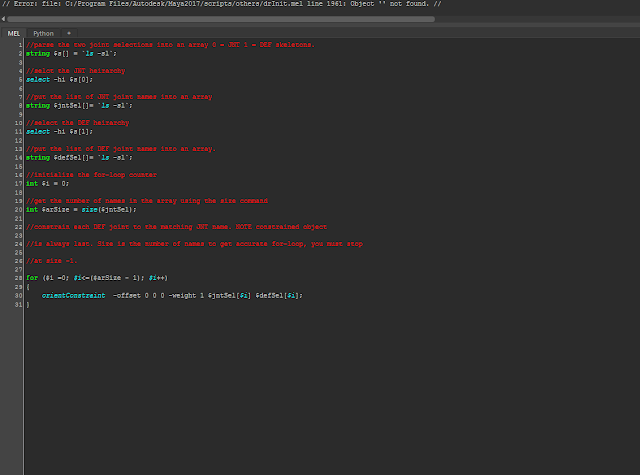Screen dimensions: 640x475
Task: Click comment about size command
Action: pyautogui.click(x=147, y=201)
